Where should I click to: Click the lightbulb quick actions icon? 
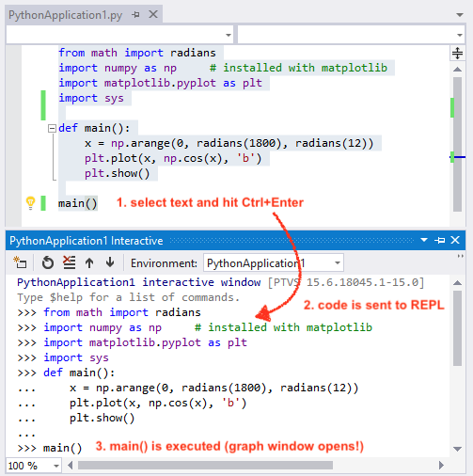tap(30, 203)
